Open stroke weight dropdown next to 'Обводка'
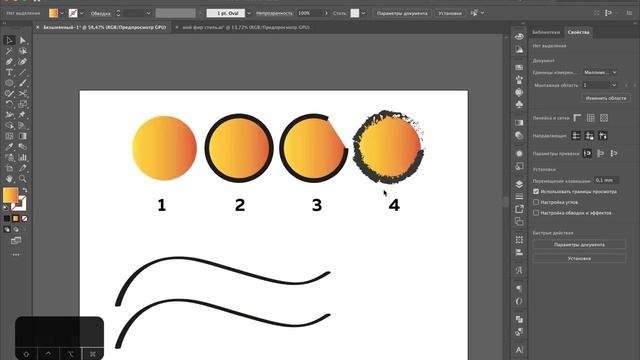 [x=148, y=13]
